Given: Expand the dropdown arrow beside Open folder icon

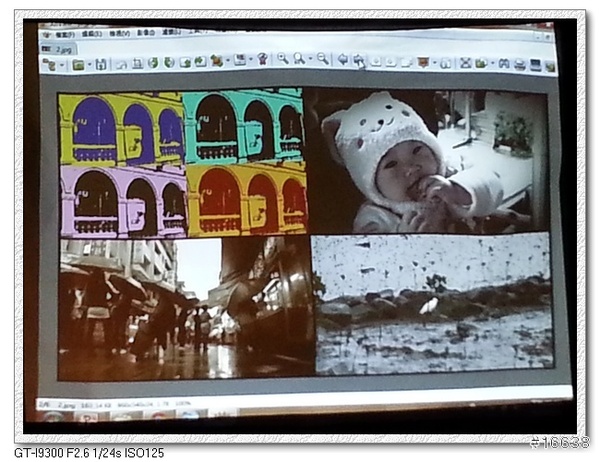Looking at the screenshot, I should tap(88, 65).
